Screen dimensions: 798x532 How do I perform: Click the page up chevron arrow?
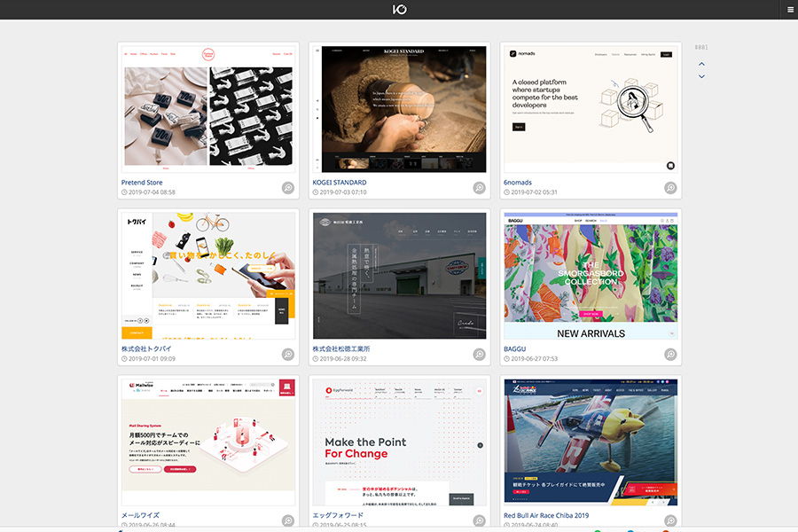(702, 64)
